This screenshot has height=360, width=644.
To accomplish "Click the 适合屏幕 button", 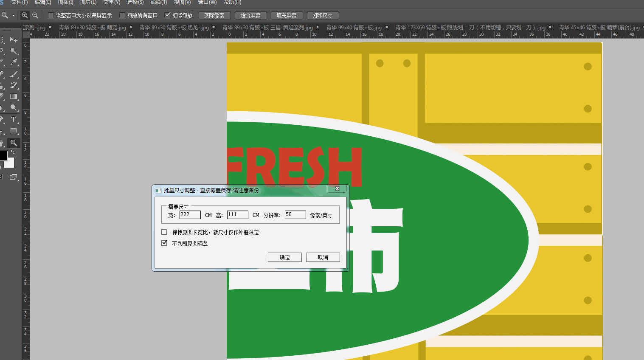I will 250,15.
